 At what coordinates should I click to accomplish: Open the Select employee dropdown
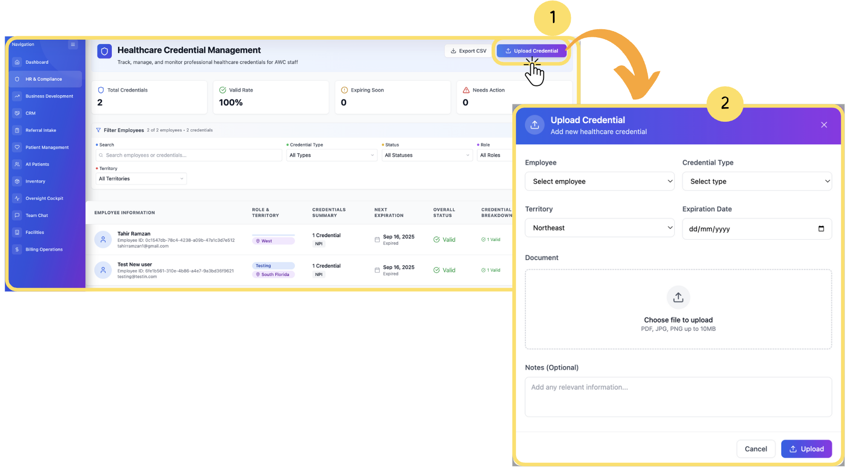click(599, 181)
